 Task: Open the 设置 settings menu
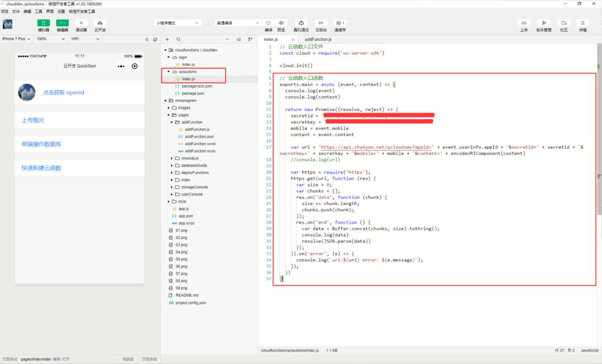coord(61,12)
